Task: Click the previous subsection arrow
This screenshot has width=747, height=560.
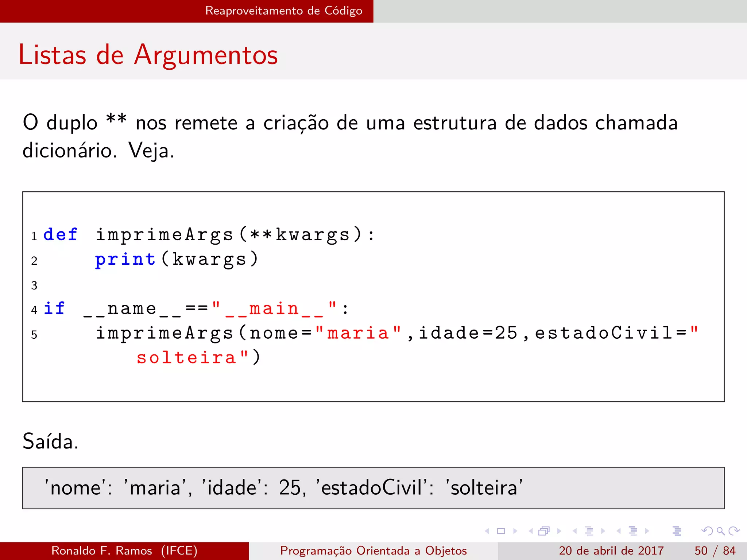Action: (x=575, y=531)
